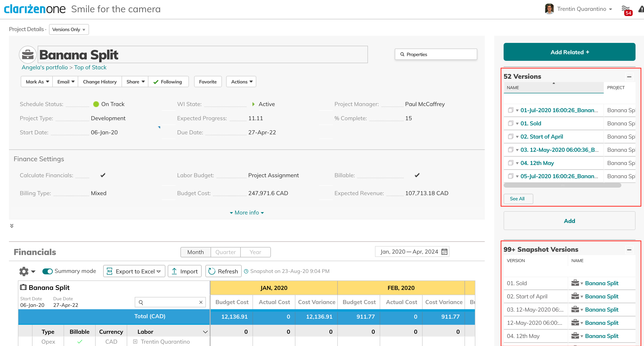Collapse the 99+ Snapshot Versions panel
Viewport: 644px width, 346px height.
629,250
